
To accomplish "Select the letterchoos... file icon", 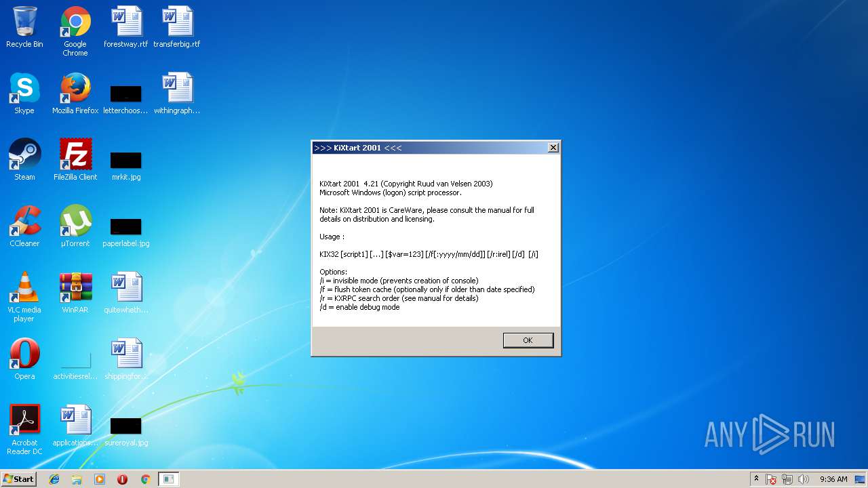I will point(126,99).
